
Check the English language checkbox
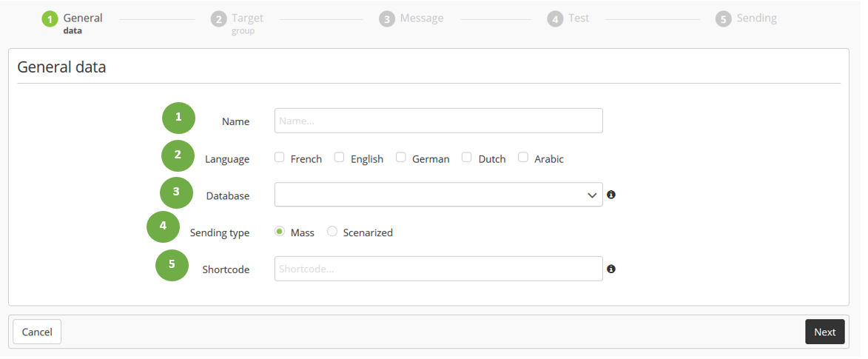point(339,157)
